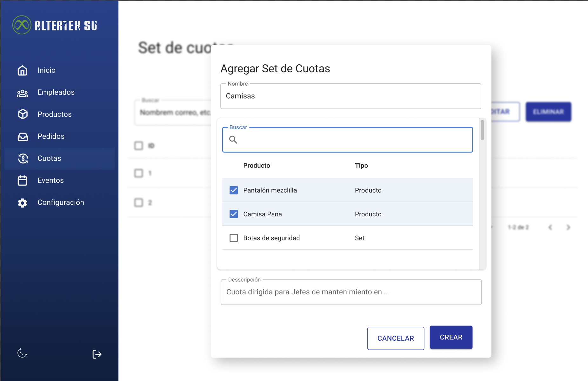The height and width of the screenshot is (381, 588).
Task: Open Eventos menu item
Action: click(60, 181)
